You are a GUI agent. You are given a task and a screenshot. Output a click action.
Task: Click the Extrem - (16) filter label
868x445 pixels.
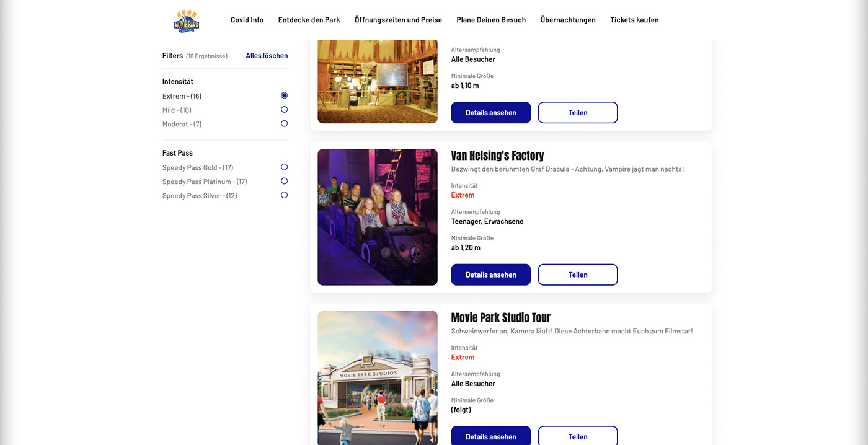pos(182,96)
